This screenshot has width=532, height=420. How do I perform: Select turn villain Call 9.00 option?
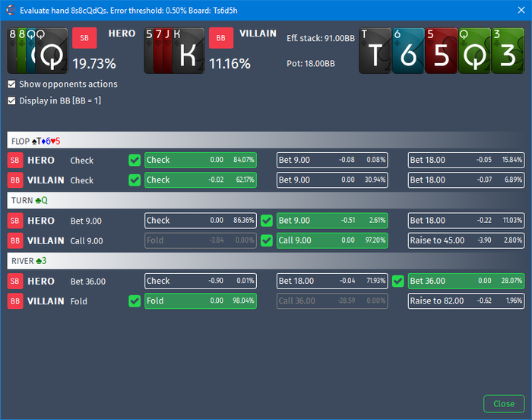[x=332, y=240]
